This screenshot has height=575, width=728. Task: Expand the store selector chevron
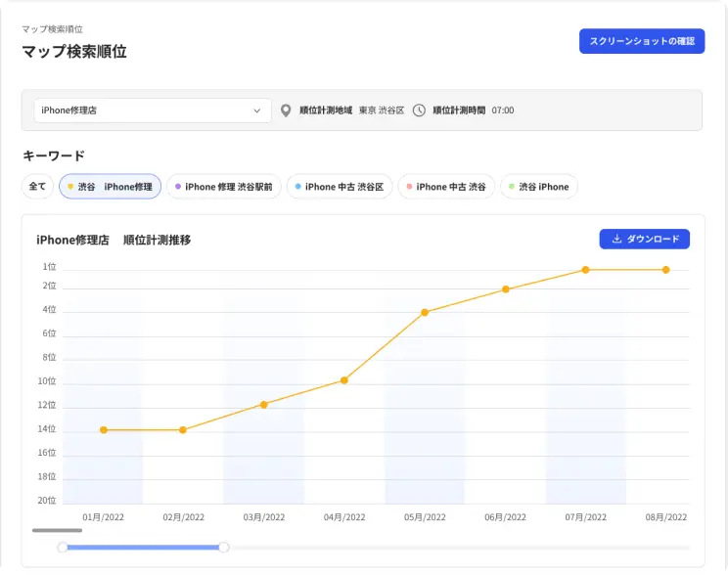tap(257, 111)
